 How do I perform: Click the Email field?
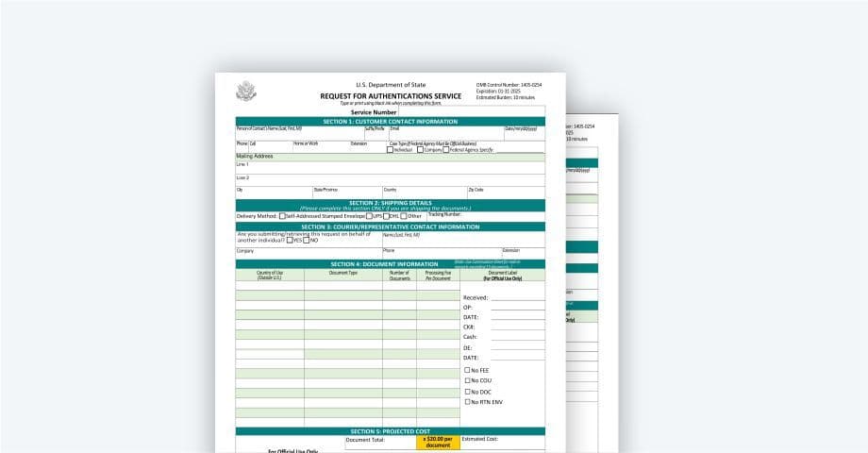point(446,133)
